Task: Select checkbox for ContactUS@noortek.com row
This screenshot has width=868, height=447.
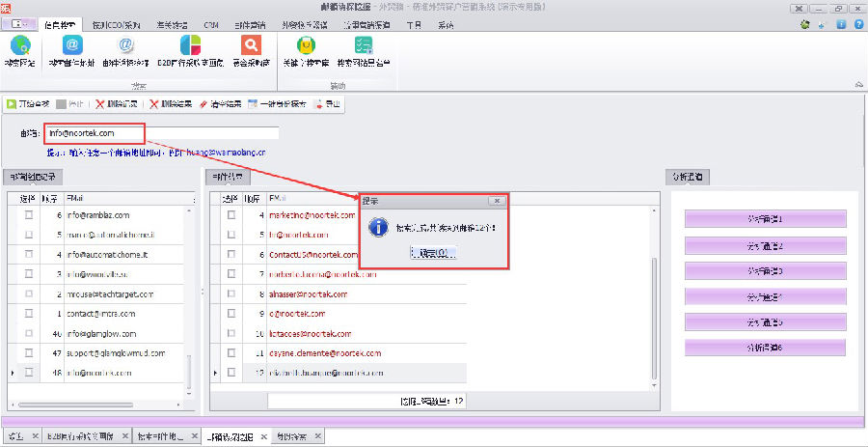Action: (231, 255)
